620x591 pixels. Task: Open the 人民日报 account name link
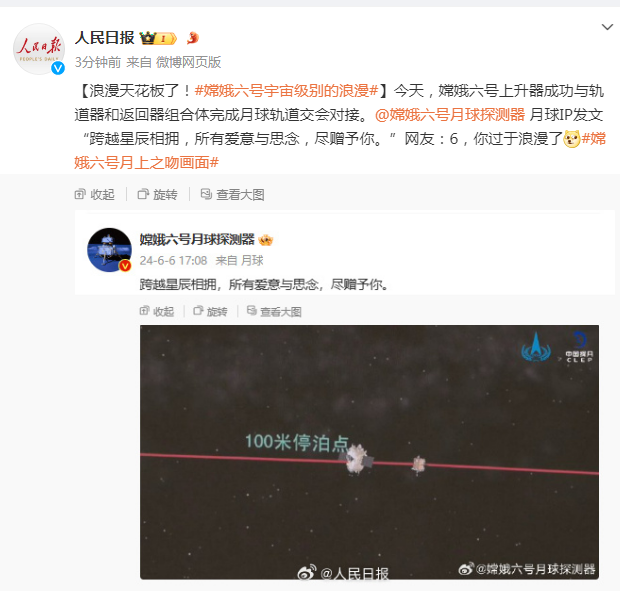[105, 38]
